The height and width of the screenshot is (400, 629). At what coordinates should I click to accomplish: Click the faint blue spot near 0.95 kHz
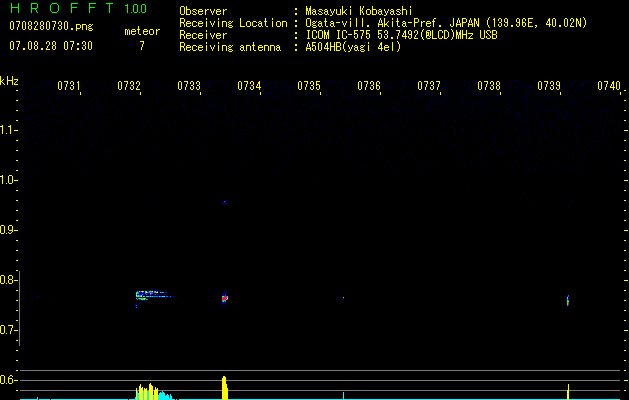click(224, 203)
